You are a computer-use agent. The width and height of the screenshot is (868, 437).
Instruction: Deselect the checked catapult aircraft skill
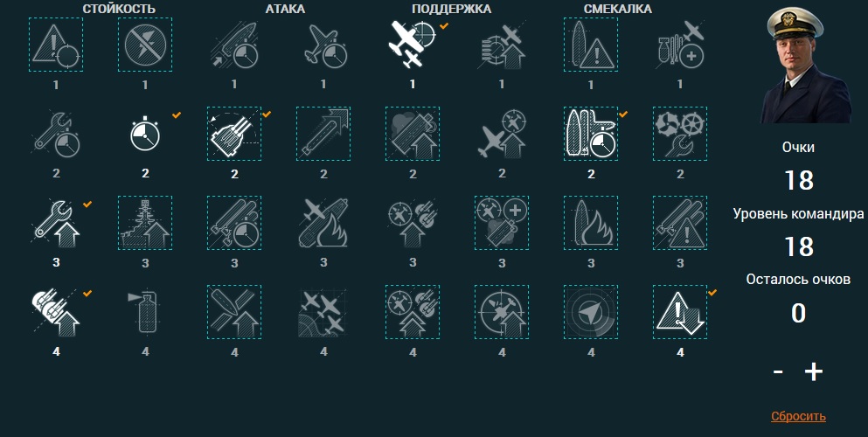[x=413, y=45]
